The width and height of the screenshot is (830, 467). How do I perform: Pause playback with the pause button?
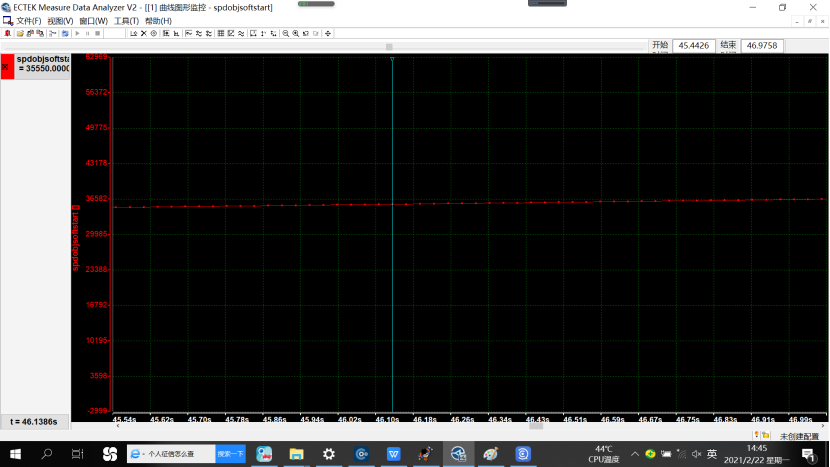pos(87,33)
